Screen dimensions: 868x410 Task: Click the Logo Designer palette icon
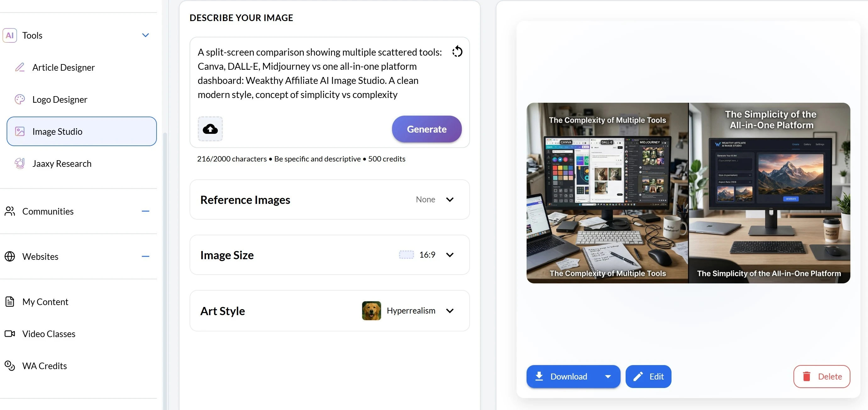coord(20,99)
